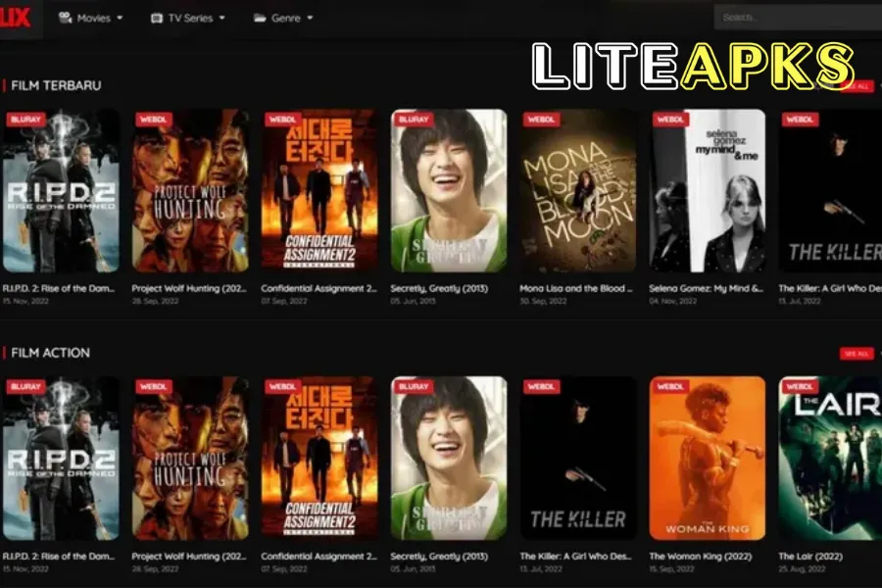Click Confidential Assignment 2 title in Film Action
This screenshot has height=588, width=882.
[x=318, y=557]
